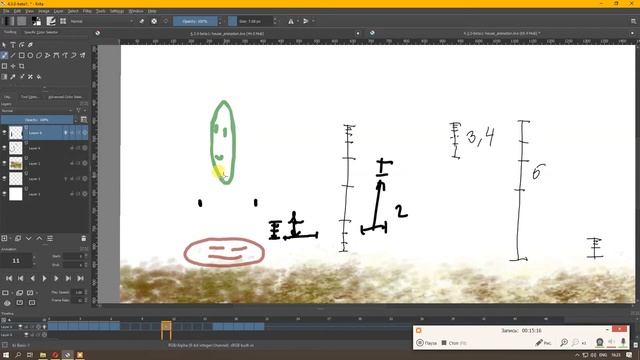
Task: Step the Start frame value spinner
Action: (x=85, y=256)
